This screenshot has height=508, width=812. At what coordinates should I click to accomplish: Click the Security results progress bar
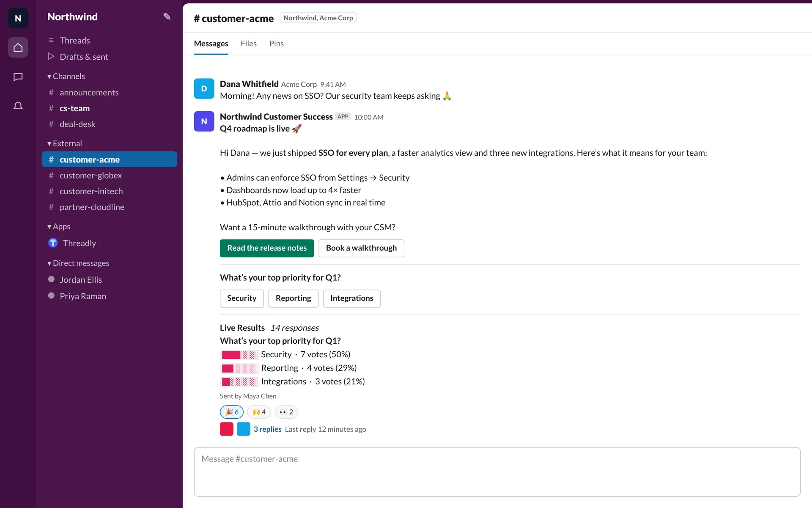point(239,355)
